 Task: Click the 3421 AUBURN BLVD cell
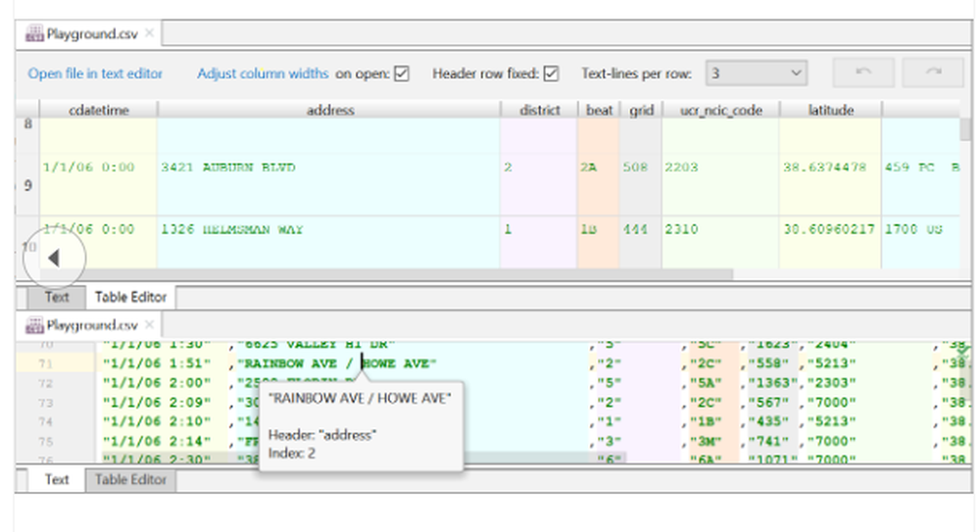[328, 185]
